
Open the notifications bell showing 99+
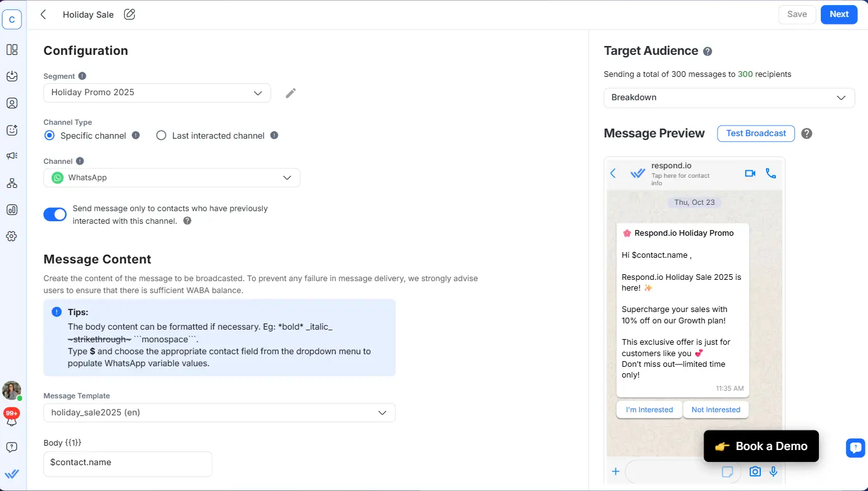pyautogui.click(x=12, y=417)
